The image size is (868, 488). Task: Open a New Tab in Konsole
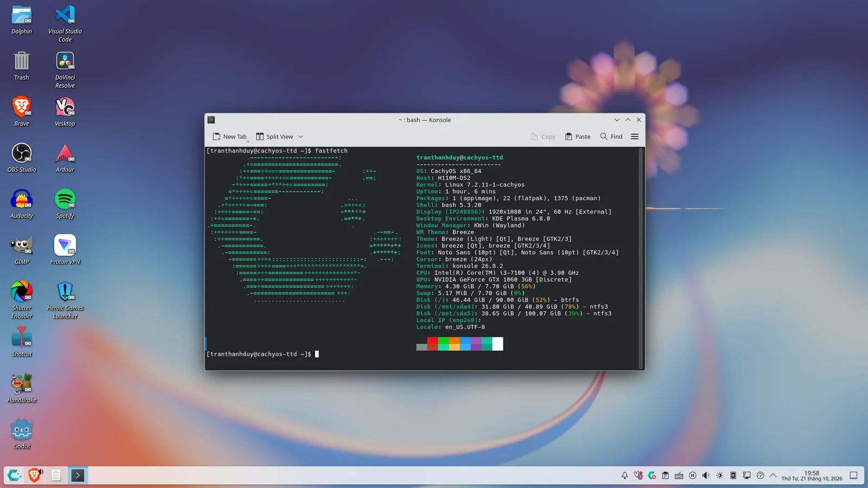tap(229, 137)
